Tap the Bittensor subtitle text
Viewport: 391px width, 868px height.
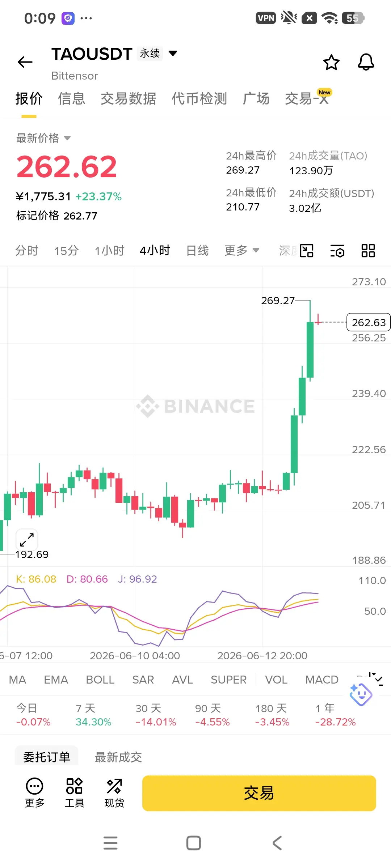click(x=75, y=76)
